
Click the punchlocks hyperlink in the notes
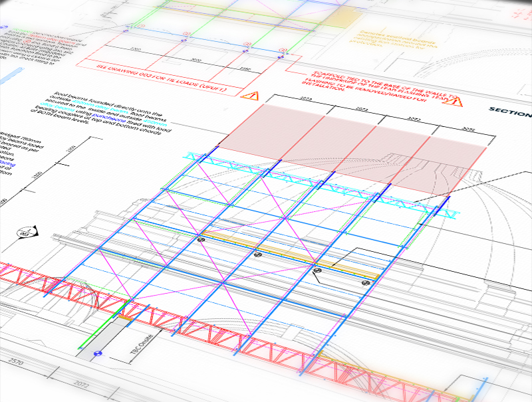coord(104,116)
